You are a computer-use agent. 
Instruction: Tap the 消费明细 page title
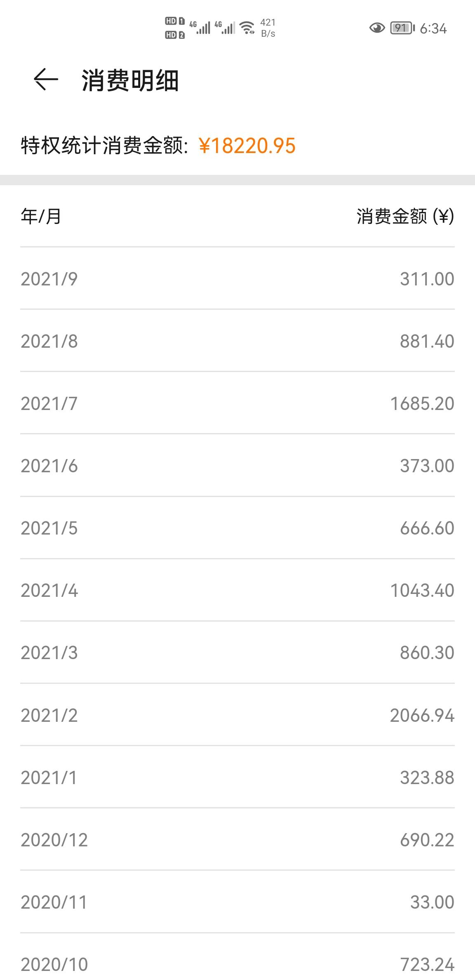[130, 80]
